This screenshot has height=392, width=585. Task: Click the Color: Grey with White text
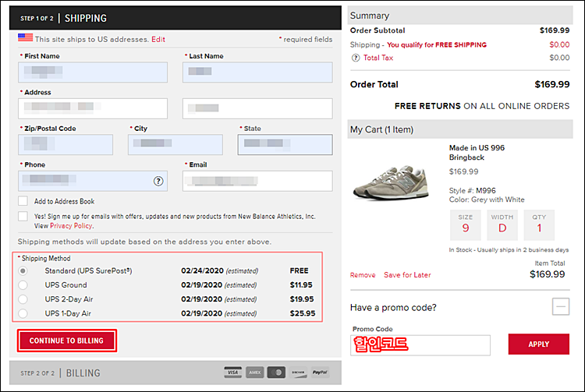click(487, 200)
